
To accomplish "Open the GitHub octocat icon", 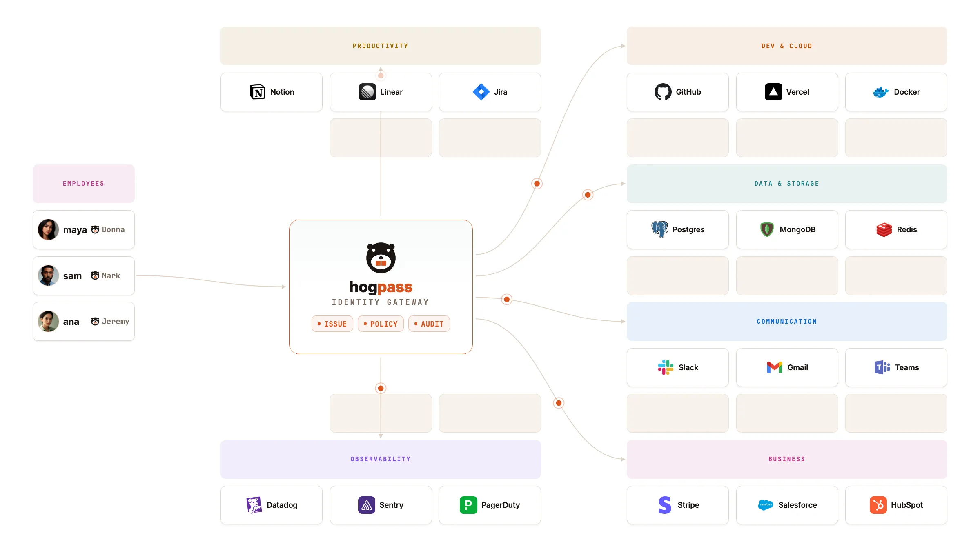I will click(663, 92).
